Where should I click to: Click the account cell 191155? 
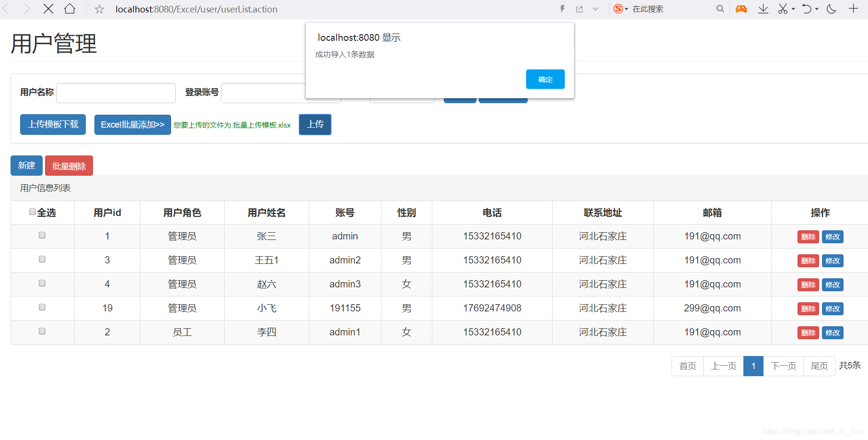point(345,308)
